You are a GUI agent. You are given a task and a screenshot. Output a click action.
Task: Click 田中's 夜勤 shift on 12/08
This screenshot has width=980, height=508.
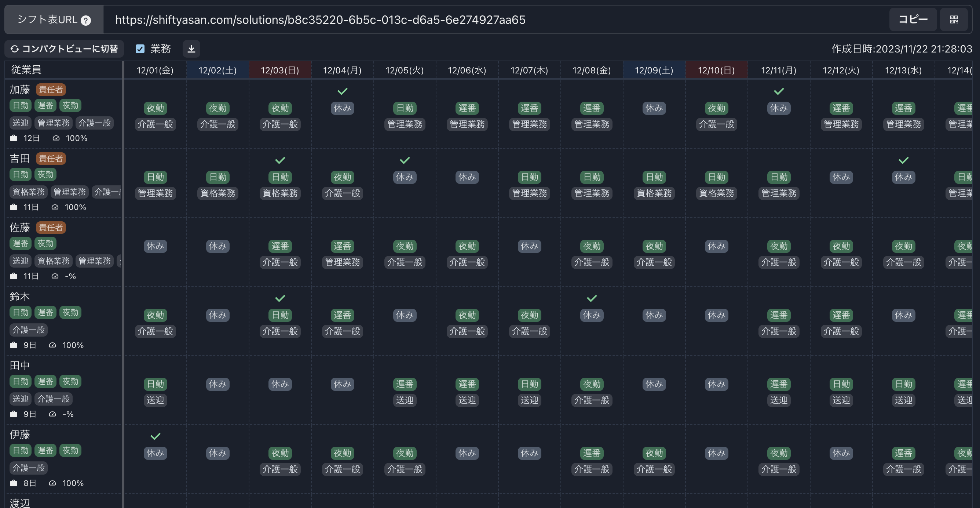(592, 384)
